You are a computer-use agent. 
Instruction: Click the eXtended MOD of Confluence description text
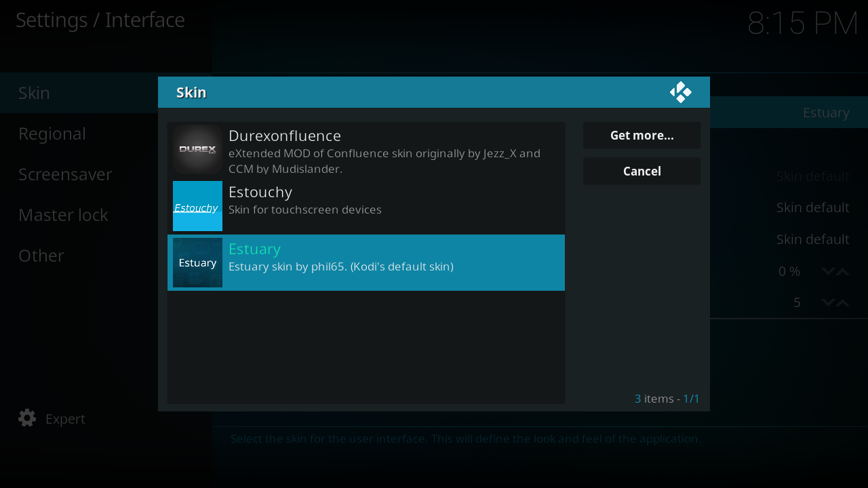pyautogui.click(x=384, y=161)
